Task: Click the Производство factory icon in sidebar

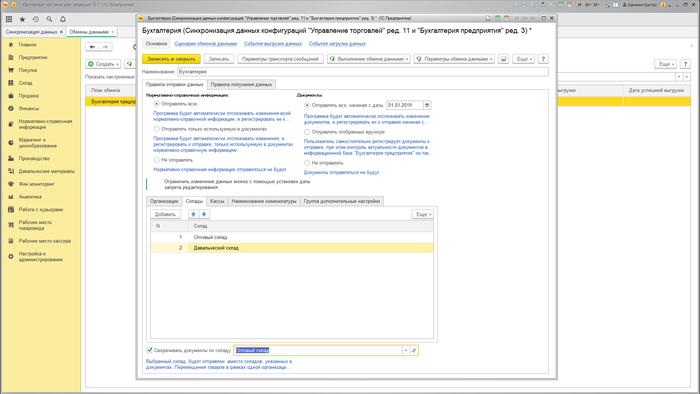Action: (x=11, y=158)
